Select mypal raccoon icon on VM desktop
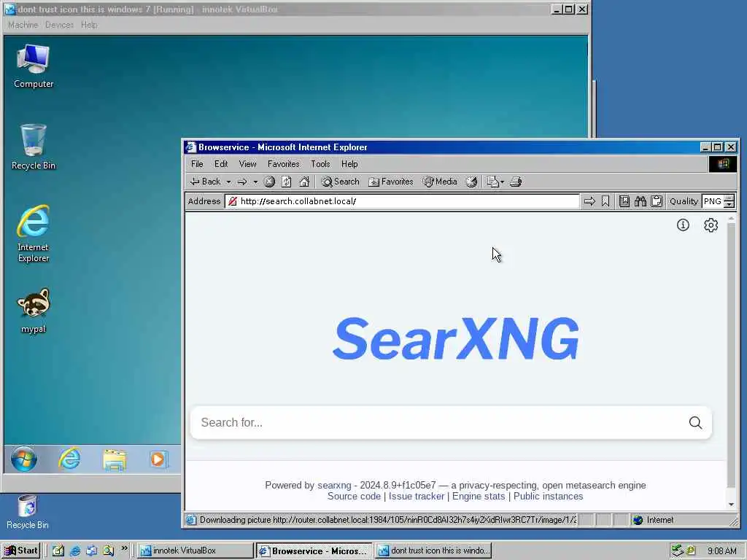This screenshot has height=560, width=747. (34, 311)
